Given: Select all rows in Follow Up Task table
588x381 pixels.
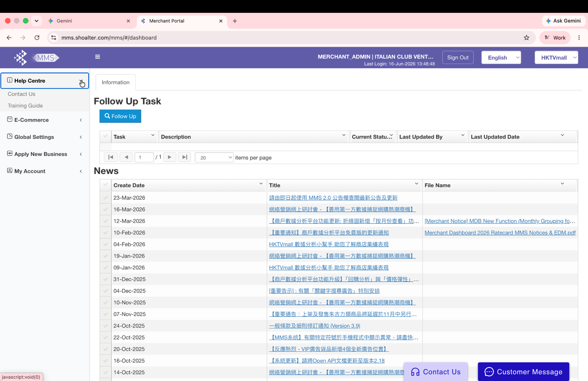Looking at the screenshot, I should click(x=105, y=137).
